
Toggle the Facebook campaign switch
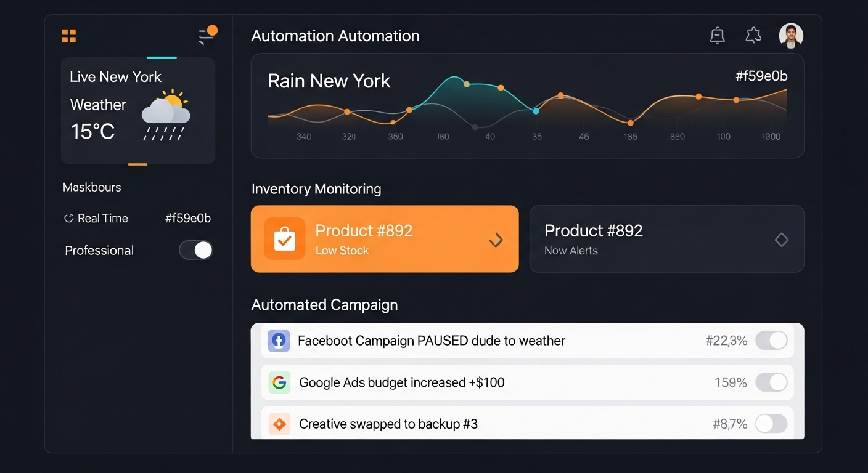pyautogui.click(x=771, y=341)
